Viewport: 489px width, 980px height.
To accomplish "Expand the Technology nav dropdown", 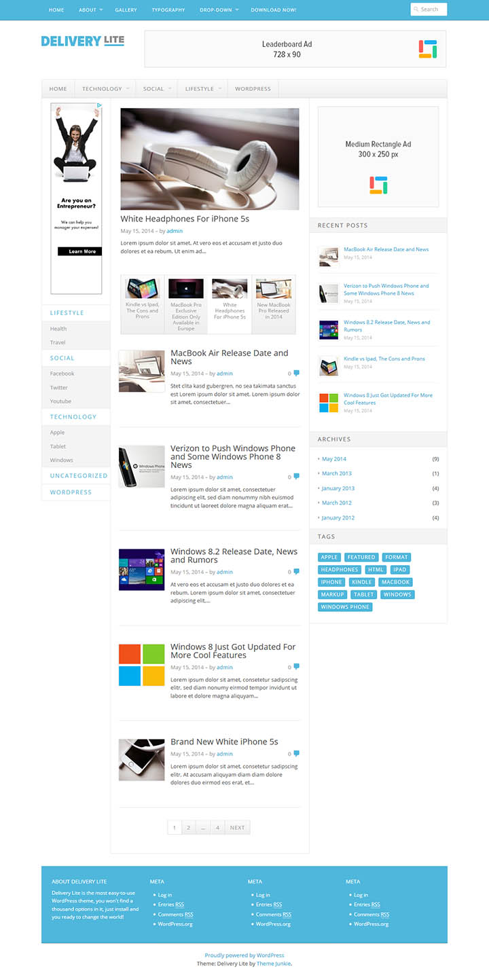I will 127,88.
